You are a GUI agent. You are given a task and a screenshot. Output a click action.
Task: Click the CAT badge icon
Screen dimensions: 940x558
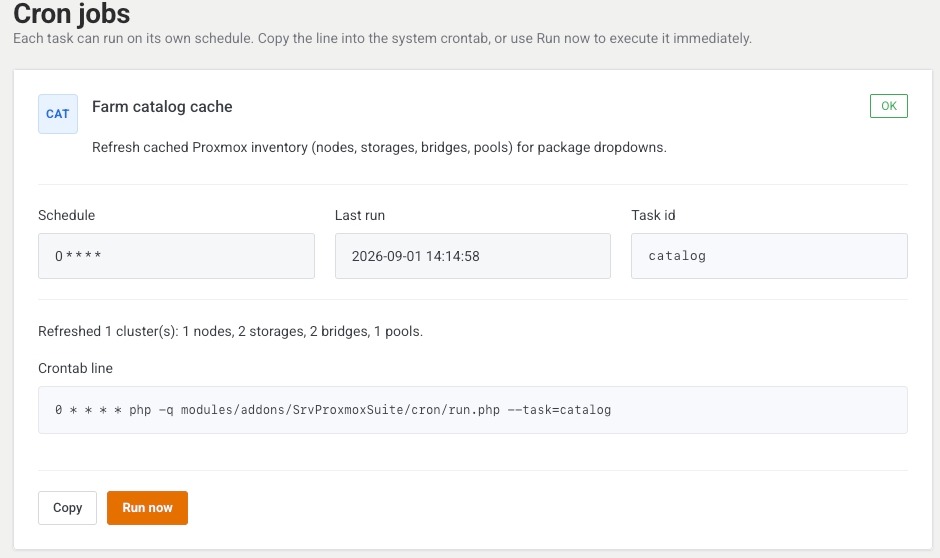point(58,114)
